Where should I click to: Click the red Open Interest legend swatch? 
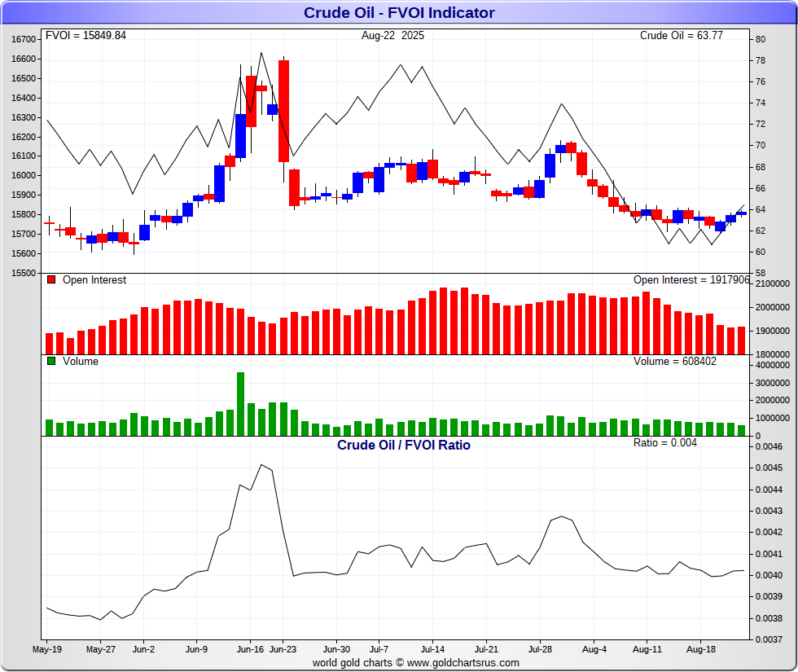[x=50, y=279]
